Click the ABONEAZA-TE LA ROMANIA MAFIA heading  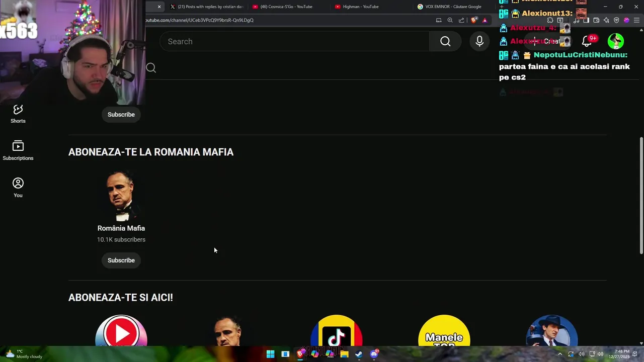coord(151,152)
